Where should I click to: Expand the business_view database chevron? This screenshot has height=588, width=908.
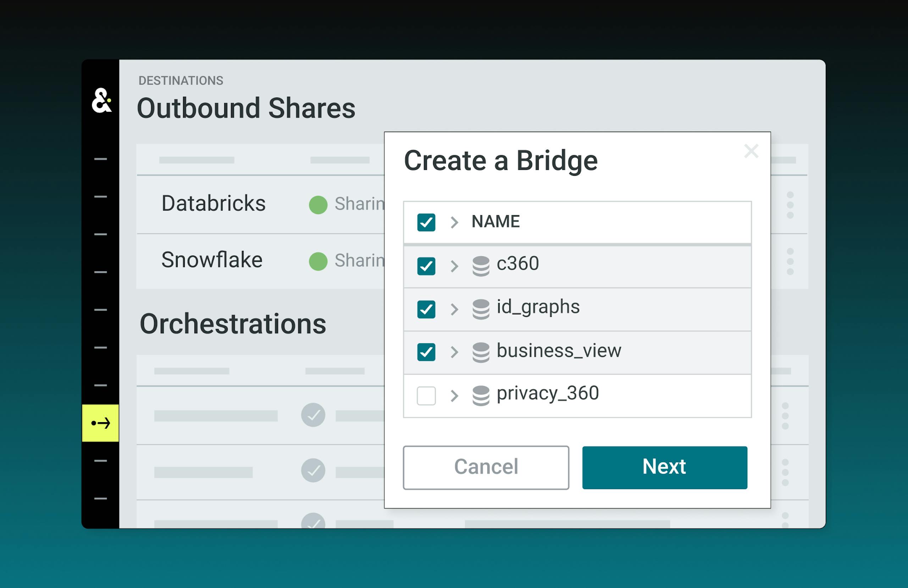454,352
